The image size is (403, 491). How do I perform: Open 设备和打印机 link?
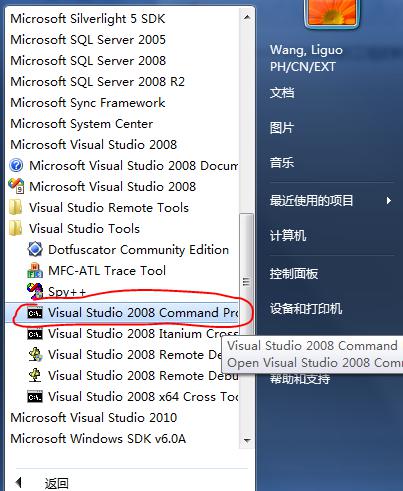306,308
